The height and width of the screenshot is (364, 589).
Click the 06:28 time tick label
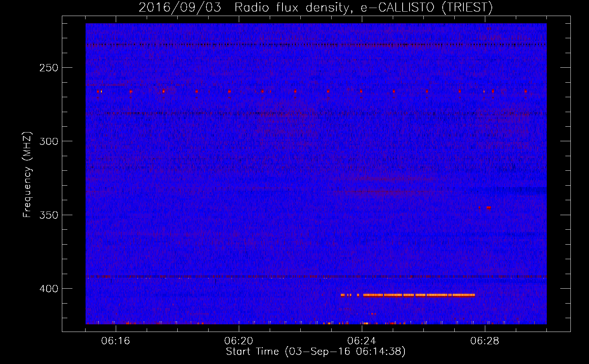click(485, 341)
